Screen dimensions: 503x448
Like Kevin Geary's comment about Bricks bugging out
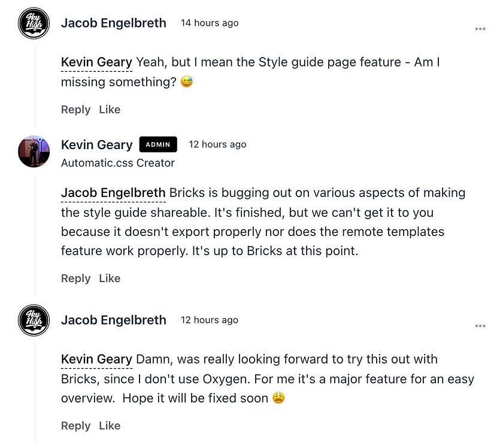[x=110, y=279]
